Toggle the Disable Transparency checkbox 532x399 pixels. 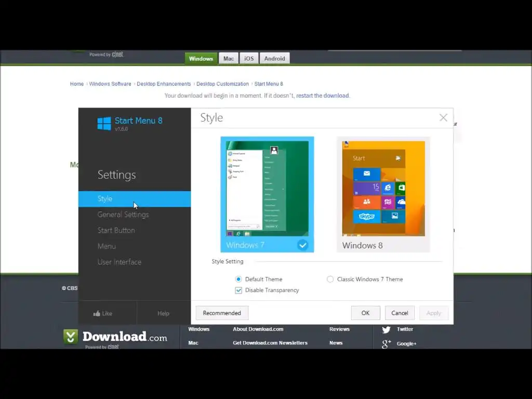click(x=238, y=290)
